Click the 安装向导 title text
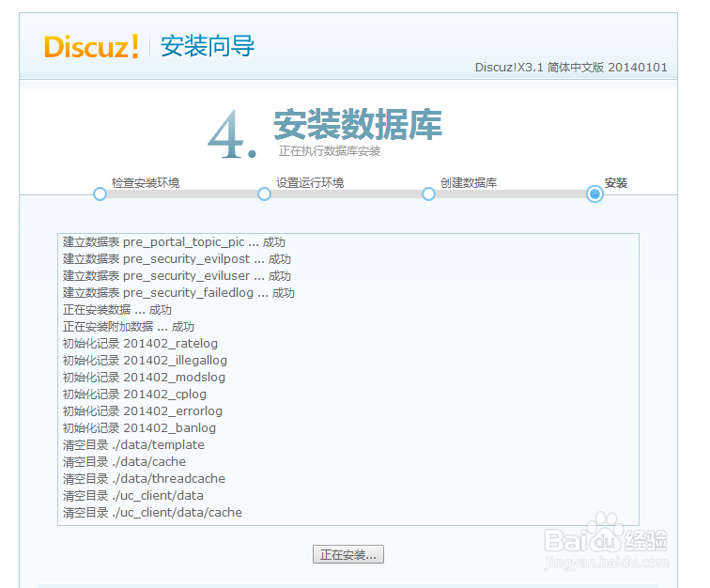The width and height of the screenshot is (710, 588). point(208,46)
